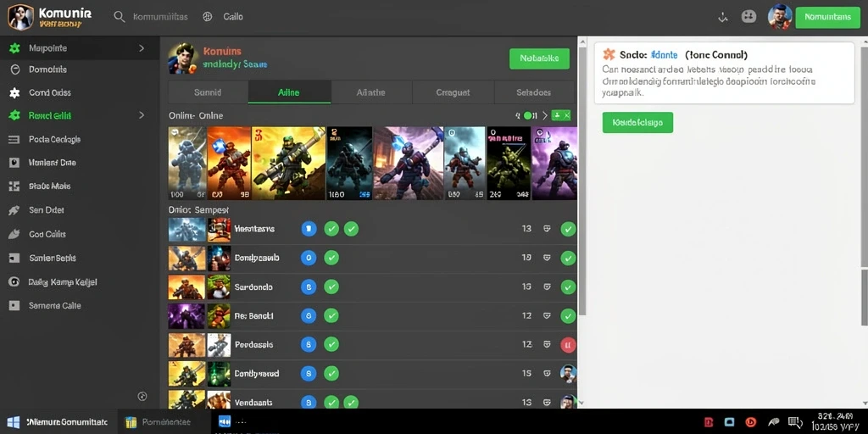Click the red tray icon in Windows taskbar
Image resolution: width=868 pixels, height=434 pixels.
709,422
